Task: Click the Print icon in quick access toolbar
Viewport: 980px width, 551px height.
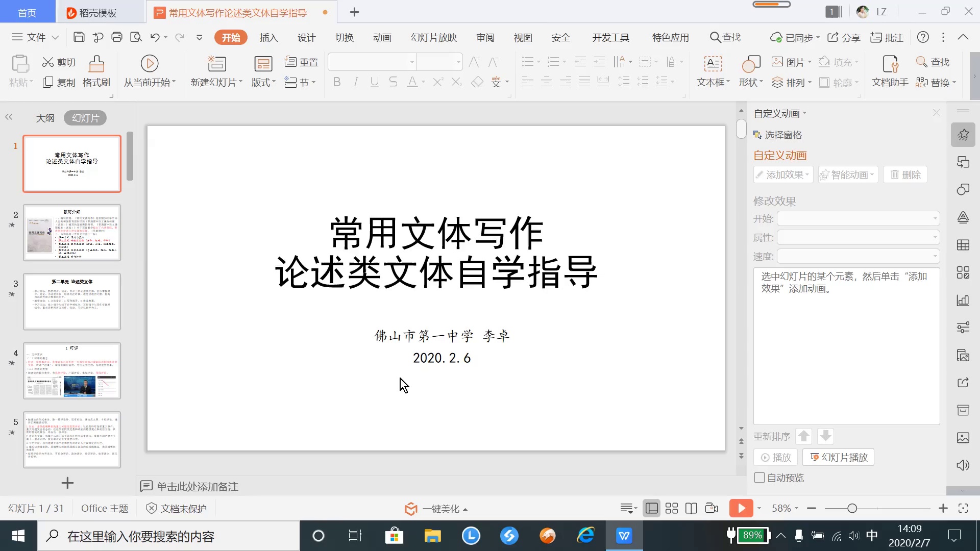Action: [x=117, y=37]
